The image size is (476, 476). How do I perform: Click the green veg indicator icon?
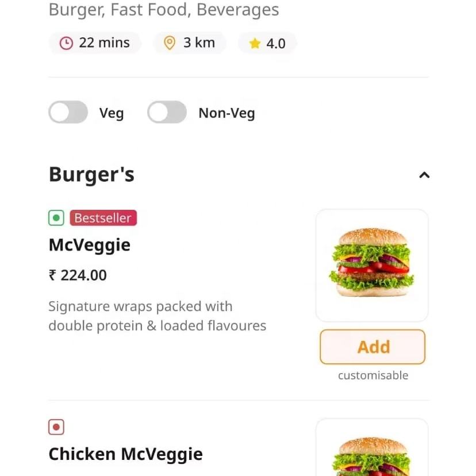click(56, 218)
